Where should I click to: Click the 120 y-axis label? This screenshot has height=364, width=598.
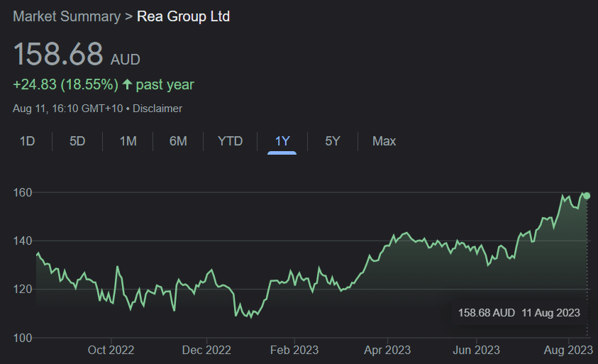point(23,289)
